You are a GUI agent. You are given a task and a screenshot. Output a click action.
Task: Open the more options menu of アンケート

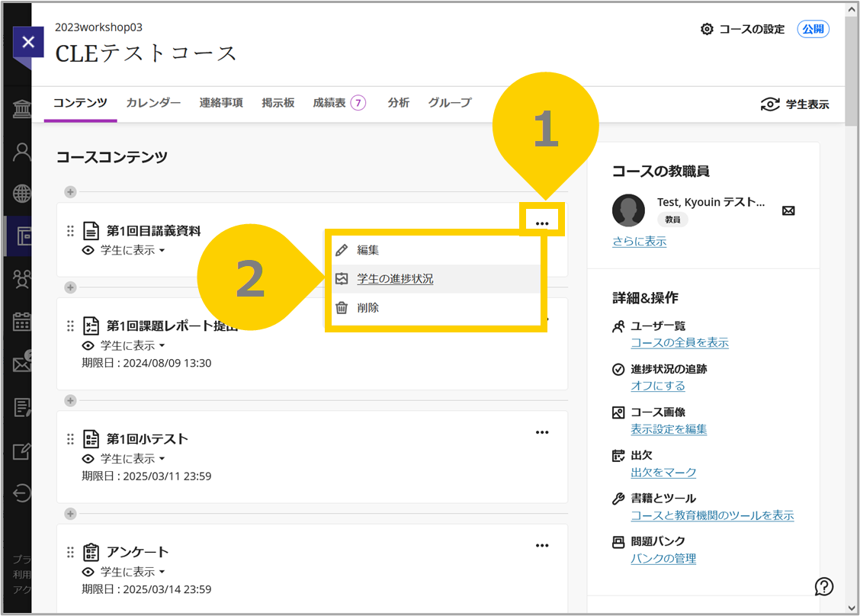(x=542, y=545)
